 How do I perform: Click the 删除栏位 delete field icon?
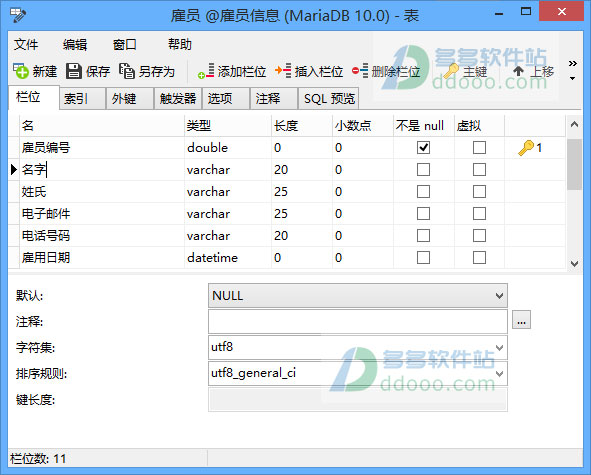click(x=360, y=71)
